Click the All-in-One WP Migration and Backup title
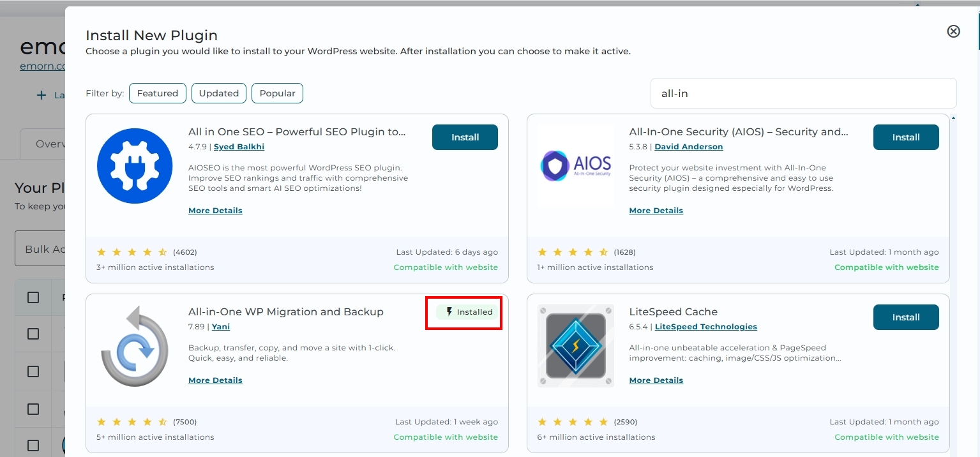This screenshot has height=457, width=980. pos(286,312)
